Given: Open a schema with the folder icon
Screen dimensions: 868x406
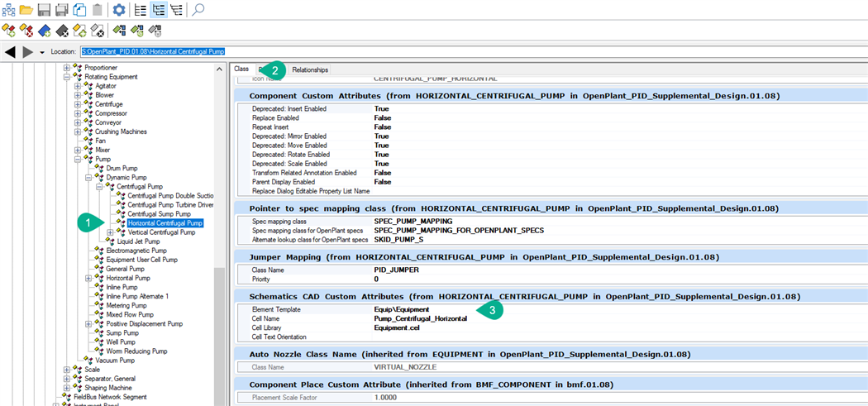Looking at the screenshot, I should click(x=26, y=9).
